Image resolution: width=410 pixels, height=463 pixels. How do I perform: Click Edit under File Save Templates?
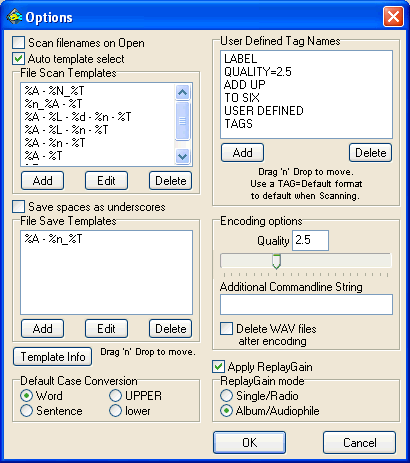point(106,329)
